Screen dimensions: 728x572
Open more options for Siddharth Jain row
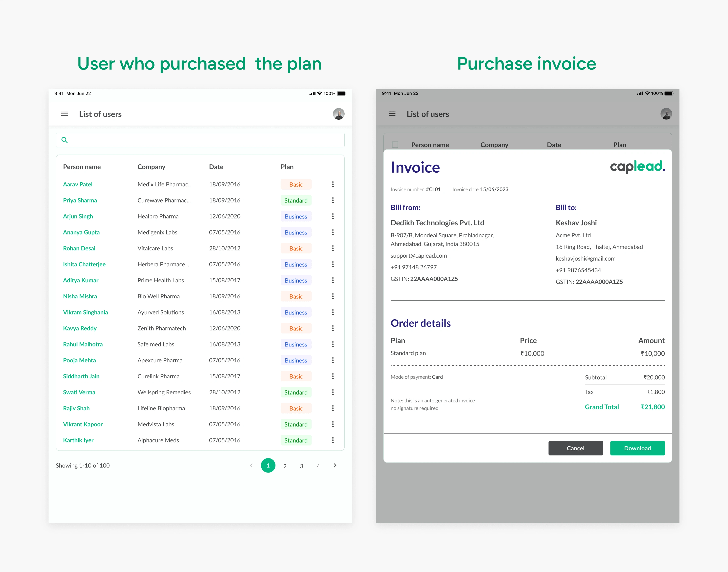pyautogui.click(x=333, y=376)
